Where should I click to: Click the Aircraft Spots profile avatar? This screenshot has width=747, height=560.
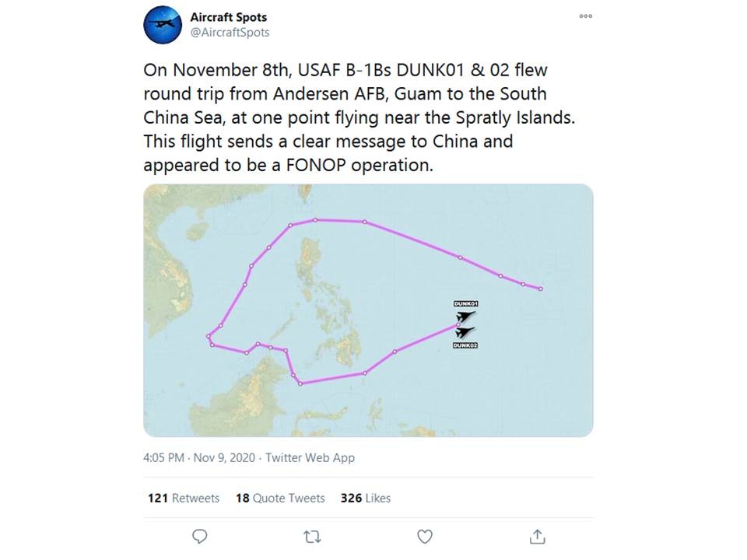(x=163, y=25)
